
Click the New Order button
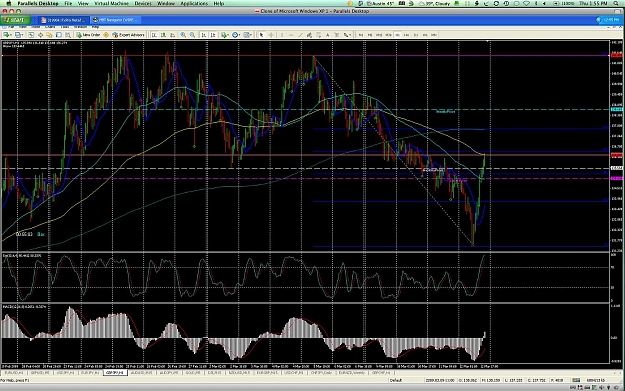point(88,35)
